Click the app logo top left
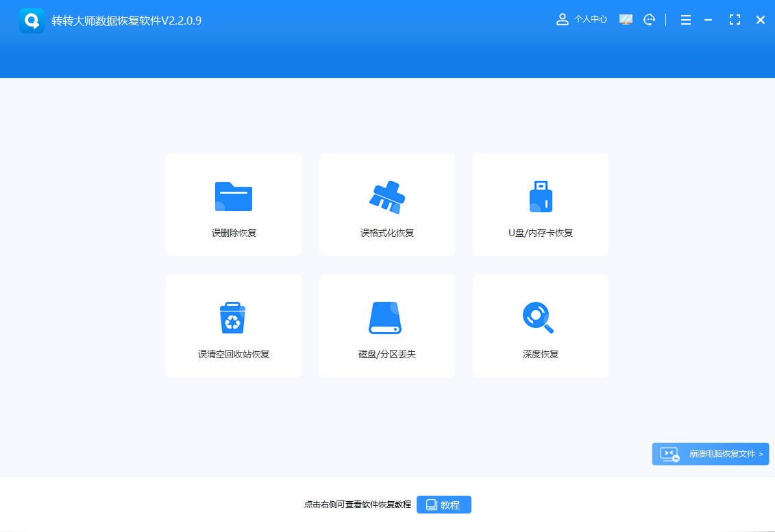The width and height of the screenshot is (775, 532). pyautogui.click(x=31, y=19)
